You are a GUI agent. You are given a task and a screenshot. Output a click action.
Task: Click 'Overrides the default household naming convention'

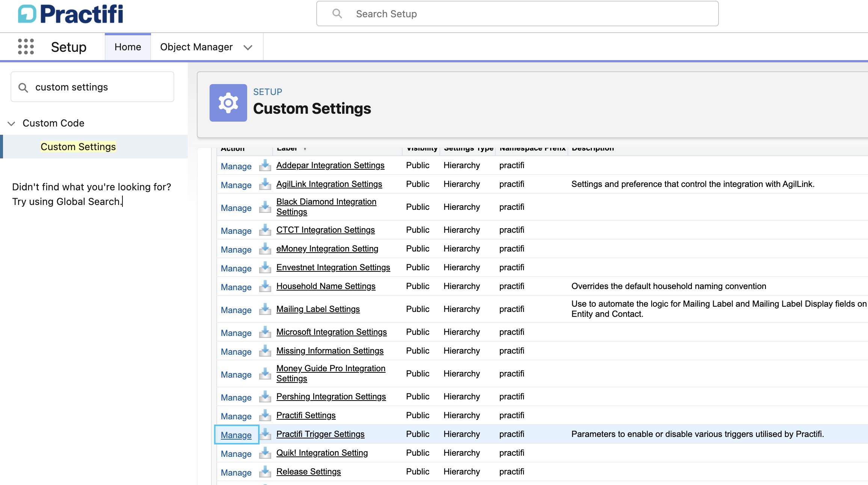[669, 286]
